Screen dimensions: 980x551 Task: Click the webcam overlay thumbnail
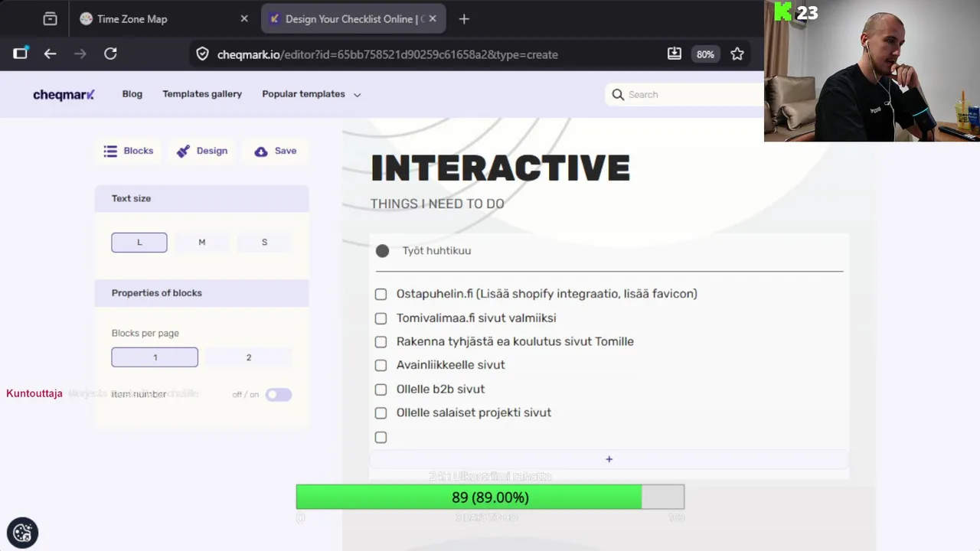click(872, 70)
